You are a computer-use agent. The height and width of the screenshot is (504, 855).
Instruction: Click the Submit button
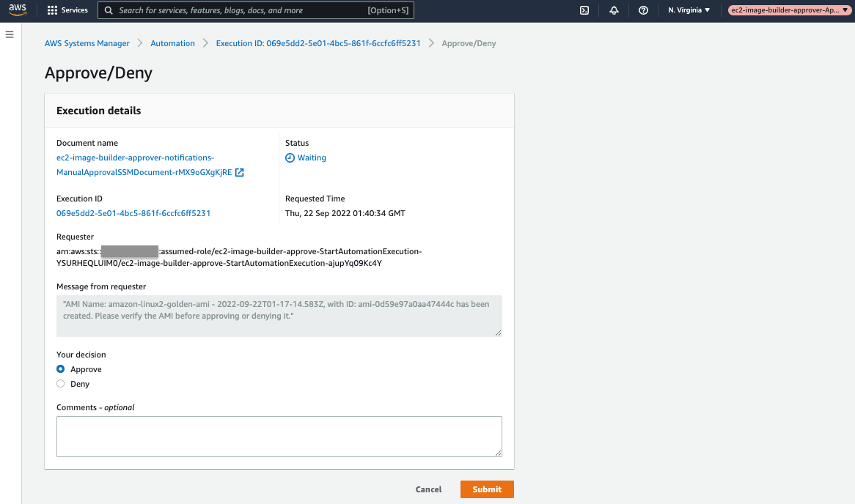(x=487, y=489)
